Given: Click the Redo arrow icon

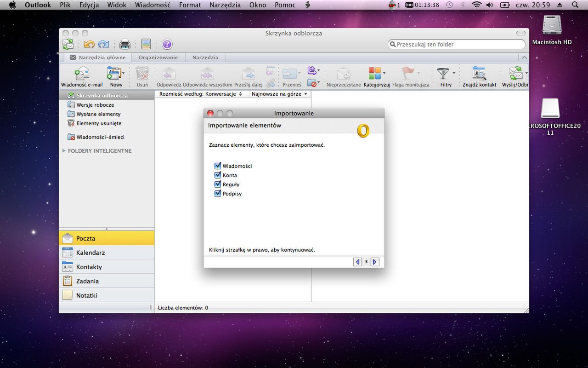Looking at the screenshot, I should click(x=104, y=44).
